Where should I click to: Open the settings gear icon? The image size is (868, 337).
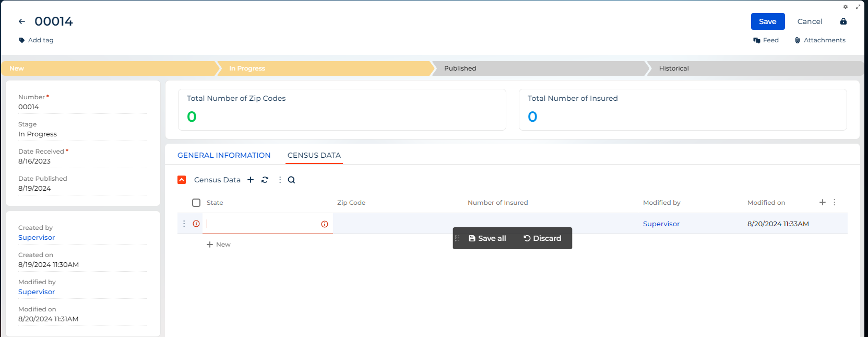pos(846,7)
